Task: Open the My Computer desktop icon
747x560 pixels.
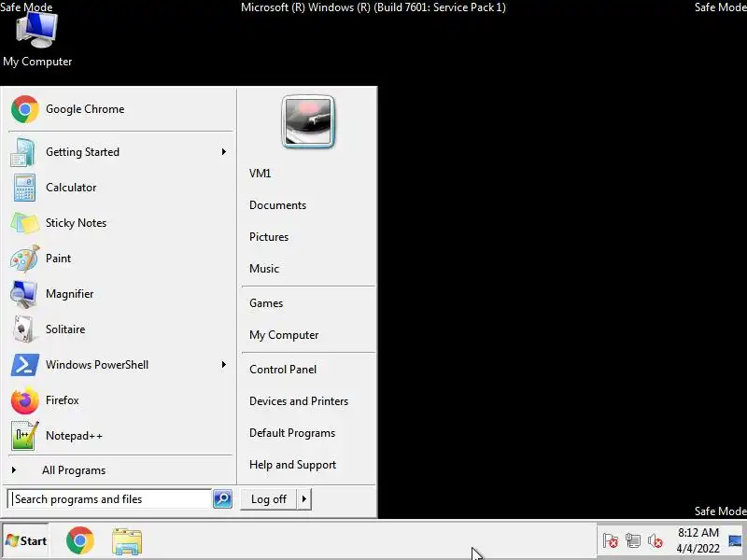Action: tap(37, 30)
